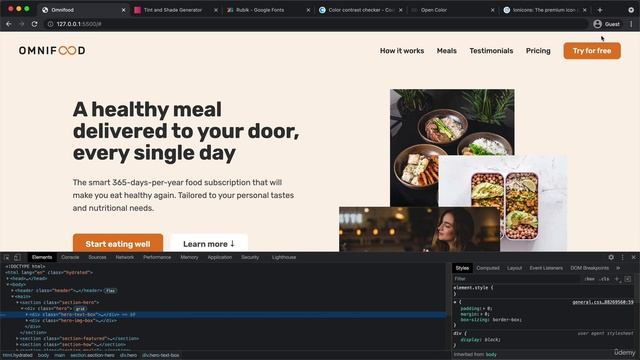Open the Security tab in DevTools
The height and width of the screenshot is (360, 640).
click(x=250, y=257)
